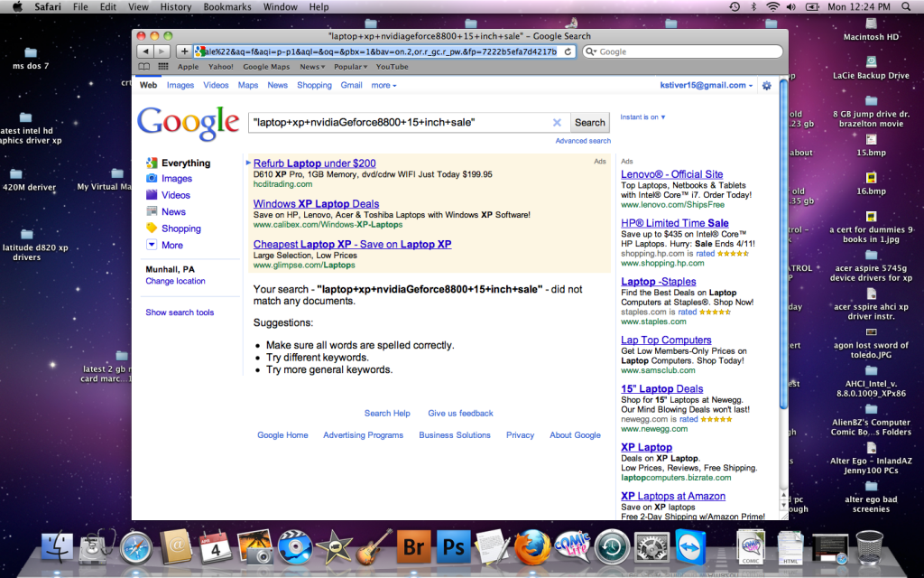Screen dimensions: 924x578
Task: Open System Preferences in the dock
Action: point(651,546)
